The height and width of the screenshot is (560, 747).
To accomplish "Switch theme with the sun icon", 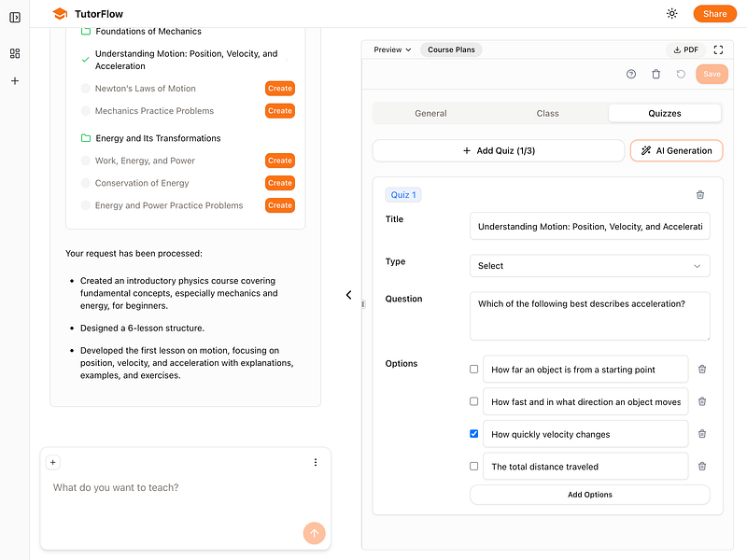I will point(671,14).
